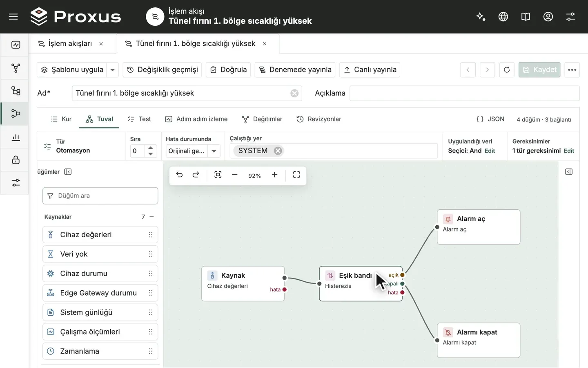The width and height of the screenshot is (588, 368).
Task: Click the Doğrula button
Action: [x=229, y=70]
